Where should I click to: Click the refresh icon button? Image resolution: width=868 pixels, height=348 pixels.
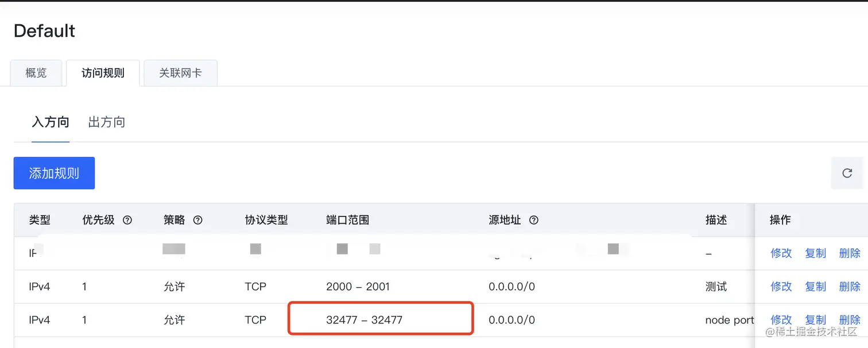847,173
